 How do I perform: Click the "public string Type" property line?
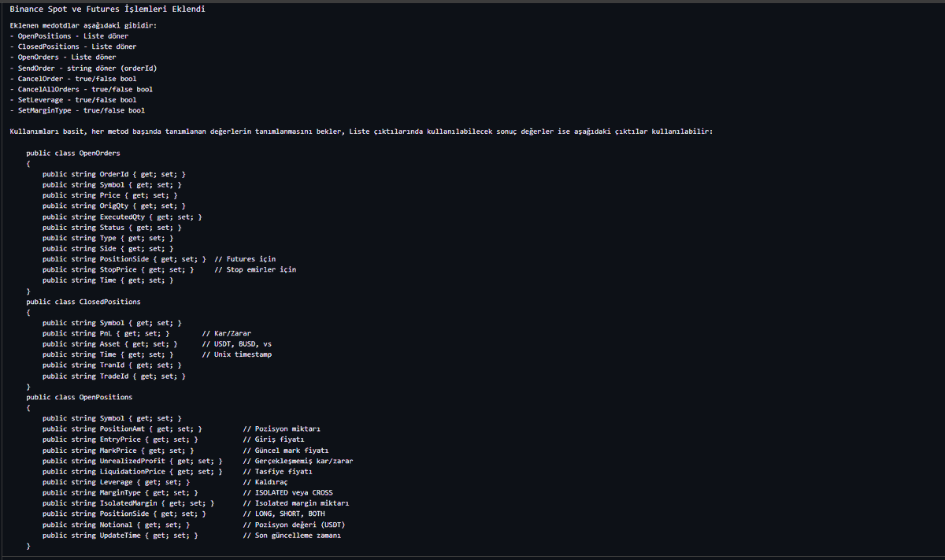point(108,238)
